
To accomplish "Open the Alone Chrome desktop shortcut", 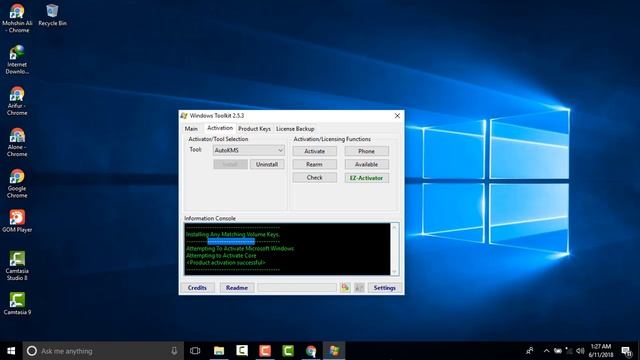I will coord(17,142).
